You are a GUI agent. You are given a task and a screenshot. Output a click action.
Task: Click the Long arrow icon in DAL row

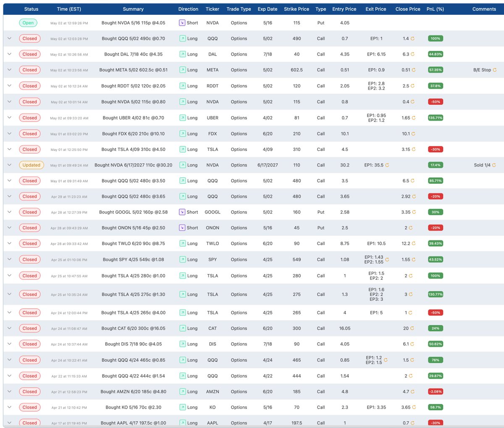[182, 54]
